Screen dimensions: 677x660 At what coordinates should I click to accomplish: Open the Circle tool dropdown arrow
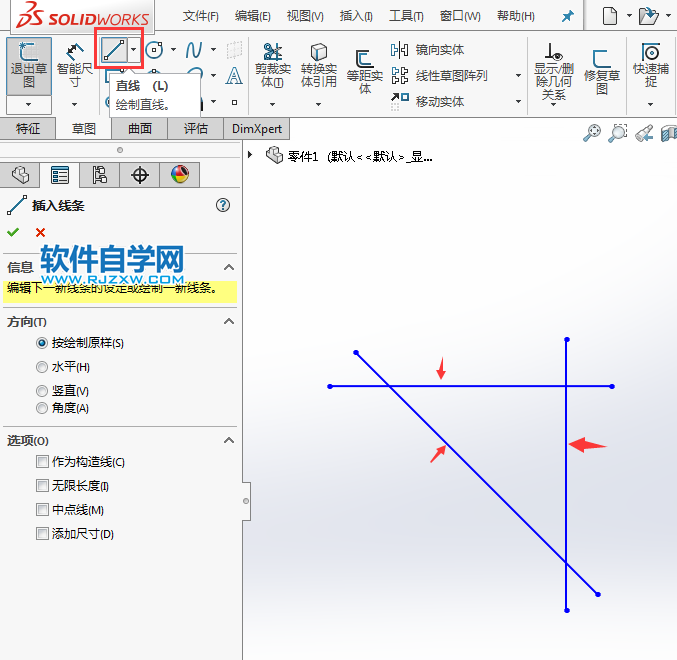pos(173,50)
